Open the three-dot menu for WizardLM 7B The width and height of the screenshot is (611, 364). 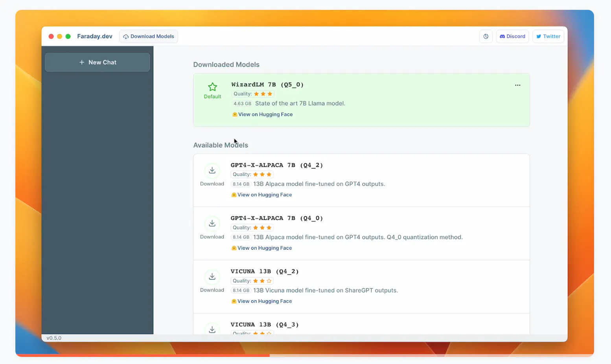point(517,85)
